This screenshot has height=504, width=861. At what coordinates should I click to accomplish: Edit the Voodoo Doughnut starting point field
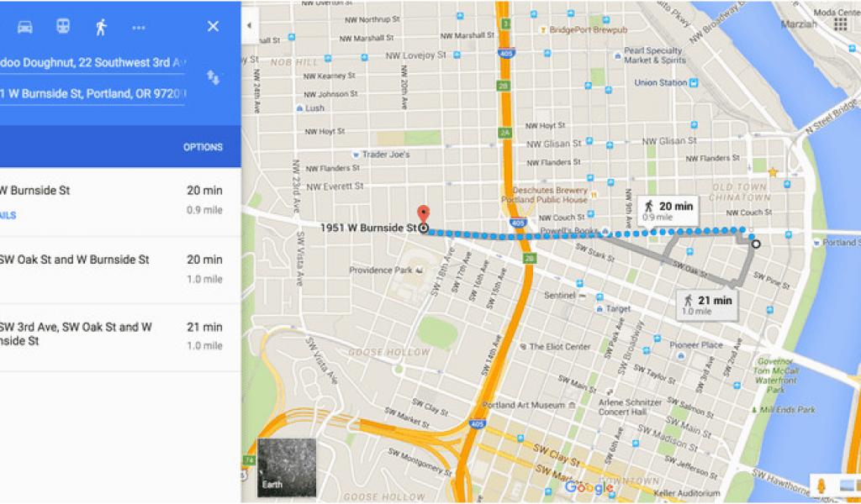92,62
